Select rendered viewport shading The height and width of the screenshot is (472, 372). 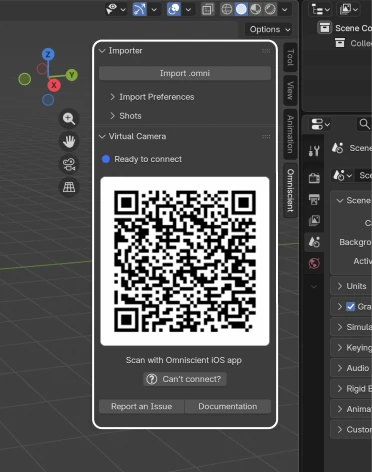pyautogui.click(x=270, y=9)
